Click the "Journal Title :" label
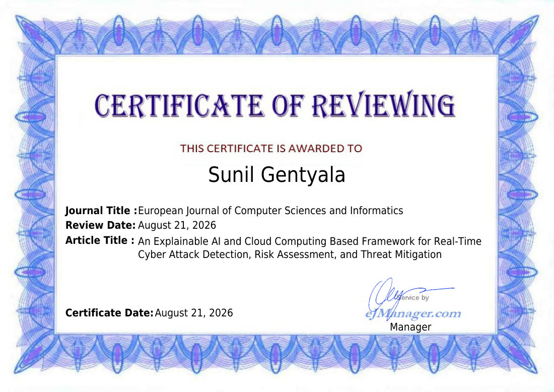Screen dimensions: 554x392 point(101,211)
